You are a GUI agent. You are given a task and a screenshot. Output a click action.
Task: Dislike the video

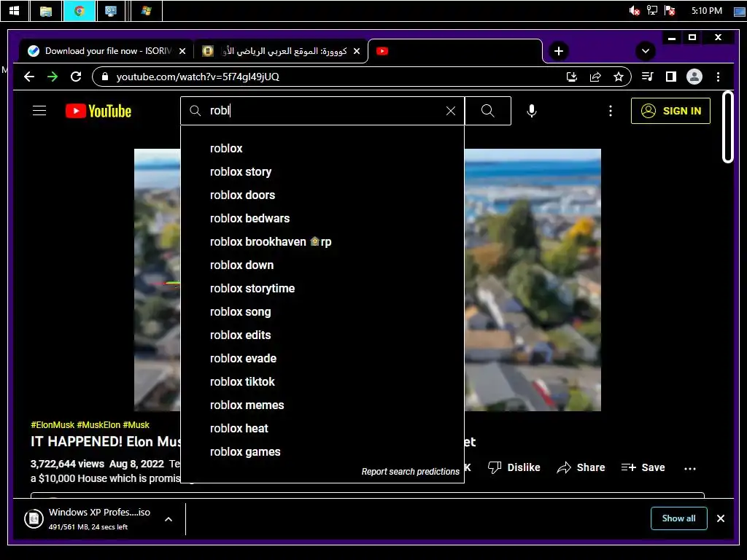tap(514, 467)
